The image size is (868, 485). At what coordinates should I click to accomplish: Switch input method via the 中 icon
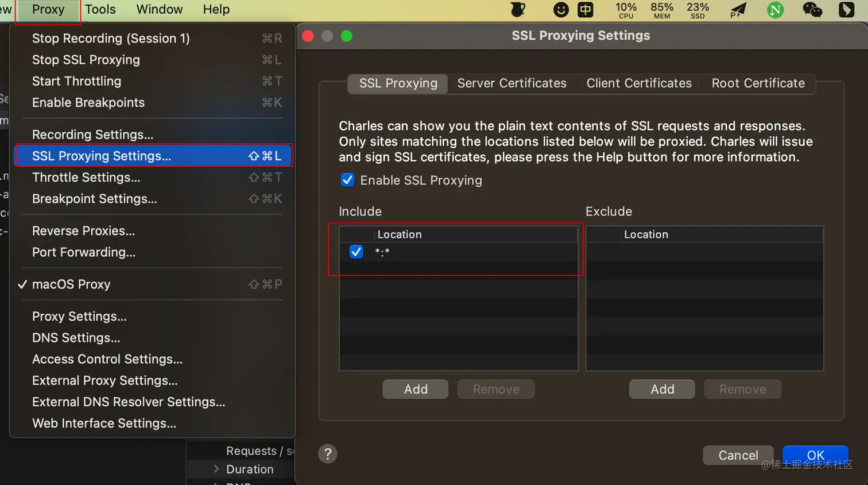pyautogui.click(x=586, y=9)
